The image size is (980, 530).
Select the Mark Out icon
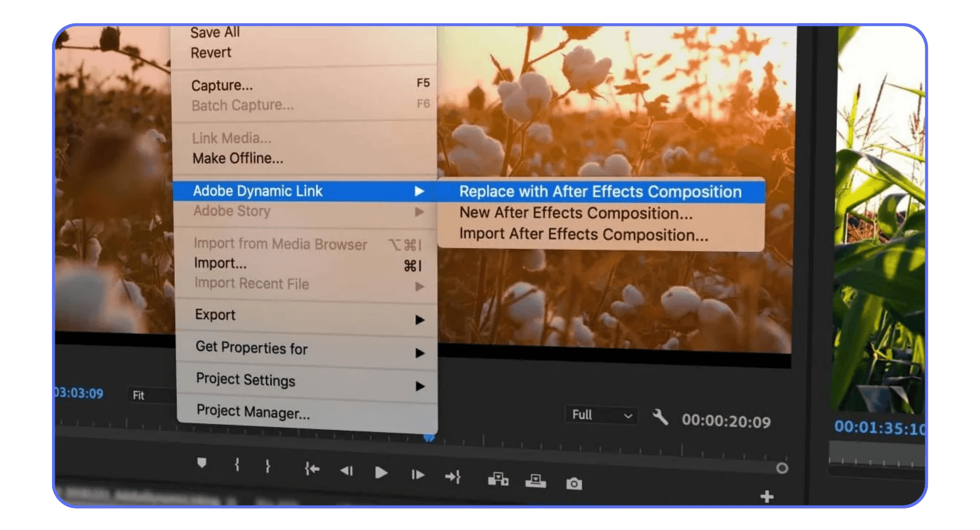coord(267,466)
